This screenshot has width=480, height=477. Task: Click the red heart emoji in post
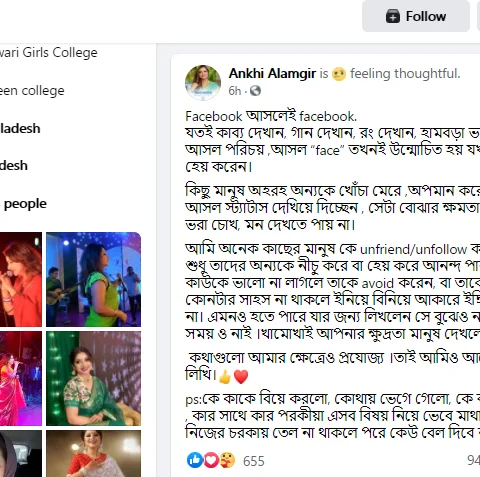point(241,377)
